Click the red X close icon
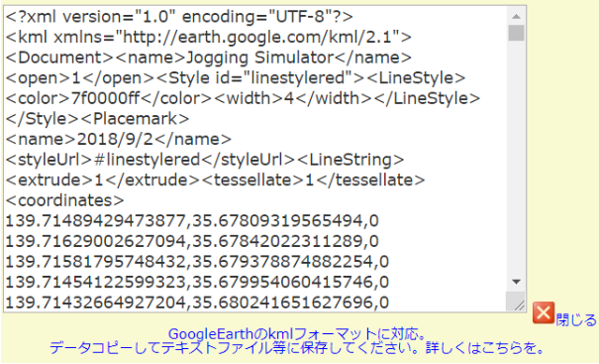The width and height of the screenshot is (599, 364). tap(543, 313)
